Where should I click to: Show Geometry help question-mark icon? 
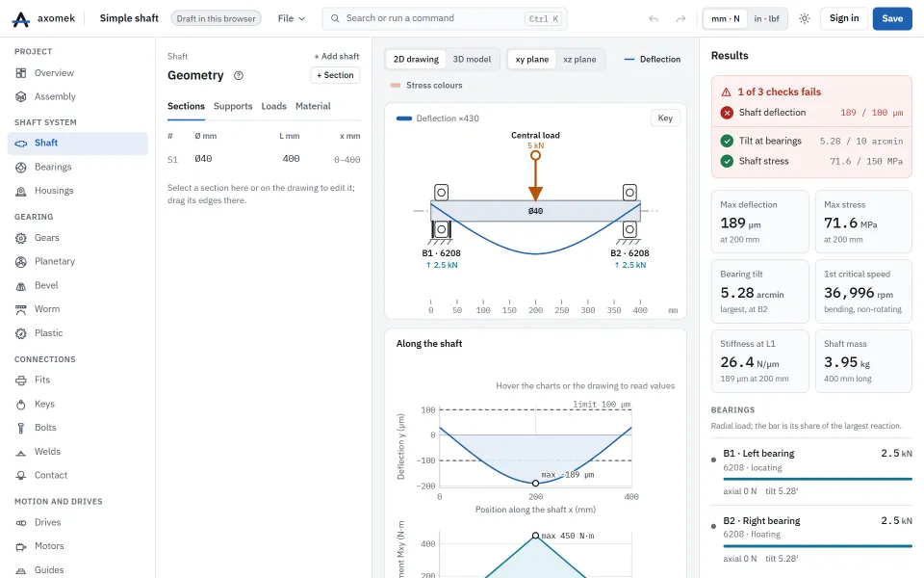pos(238,75)
